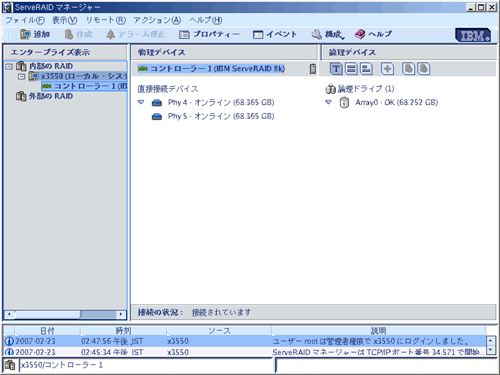
Task: Click the x3550/コントローラー 1 status field
Action: (x=146, y=365)
